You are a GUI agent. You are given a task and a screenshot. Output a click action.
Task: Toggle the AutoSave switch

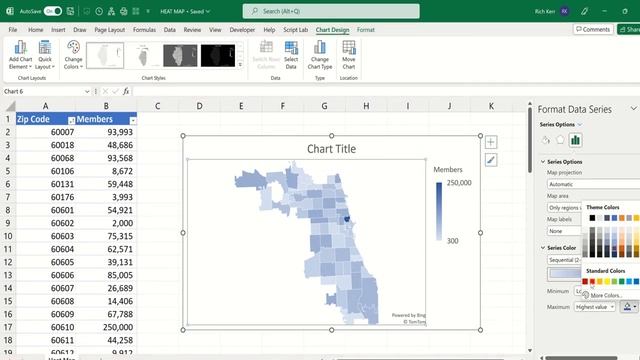click(53, 11)
